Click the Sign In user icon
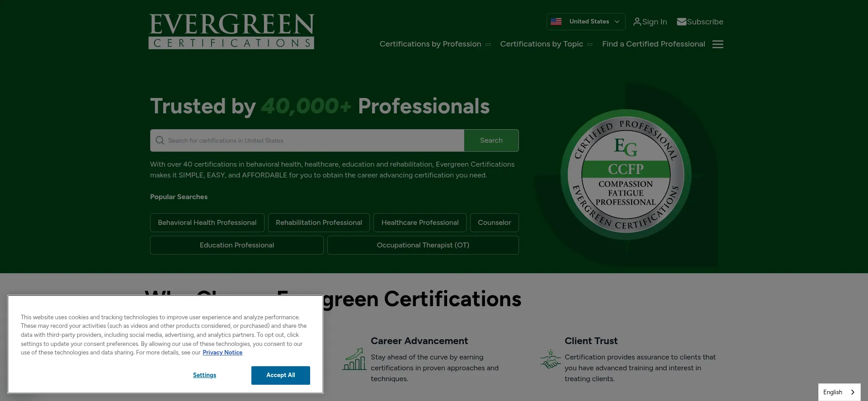This screenshot has height=401, width=868. point(637,22)
